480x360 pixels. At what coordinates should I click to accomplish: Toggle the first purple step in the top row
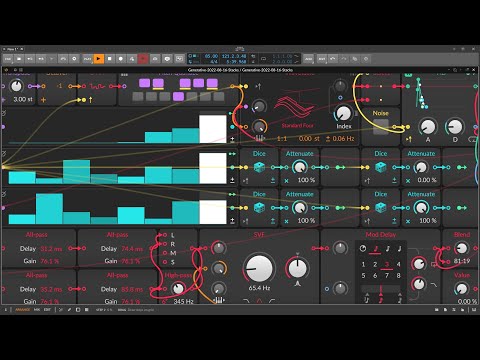[x=144, y=83]
